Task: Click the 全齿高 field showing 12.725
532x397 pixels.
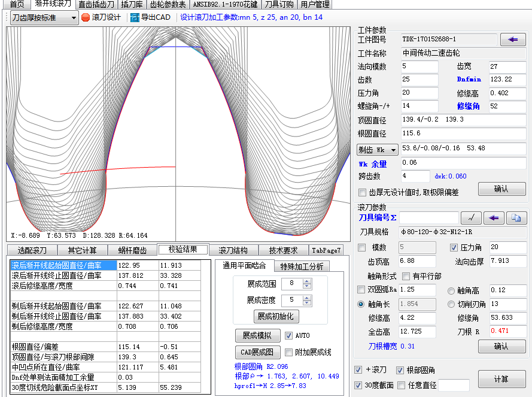Action: tap(417, 332)
